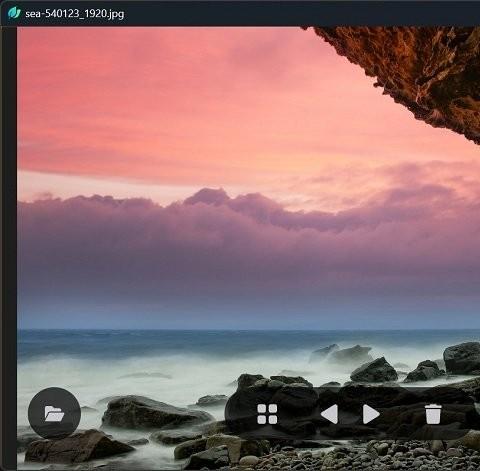Open the folder browser button

tap(54, 413)
